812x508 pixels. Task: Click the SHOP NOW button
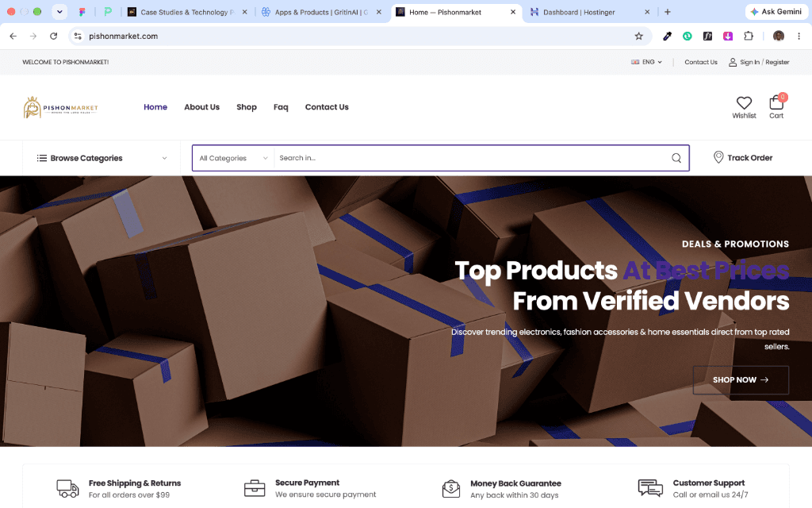click(x=741, y=380)
